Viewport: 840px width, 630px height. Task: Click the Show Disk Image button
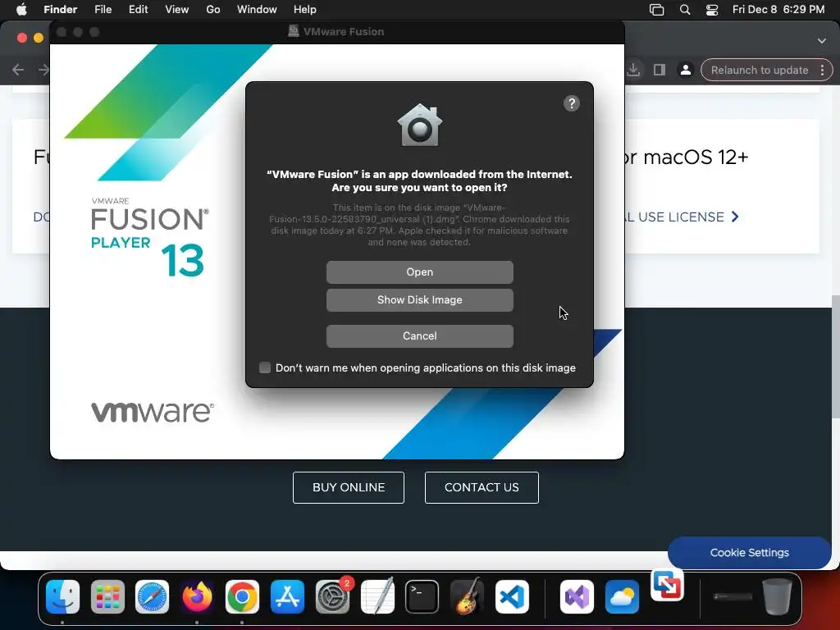click(419, 300)
